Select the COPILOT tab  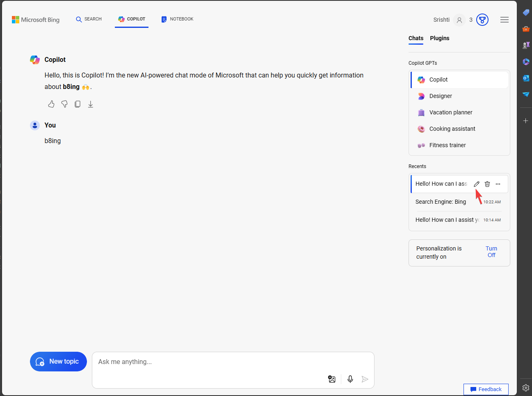coord(132,19)
